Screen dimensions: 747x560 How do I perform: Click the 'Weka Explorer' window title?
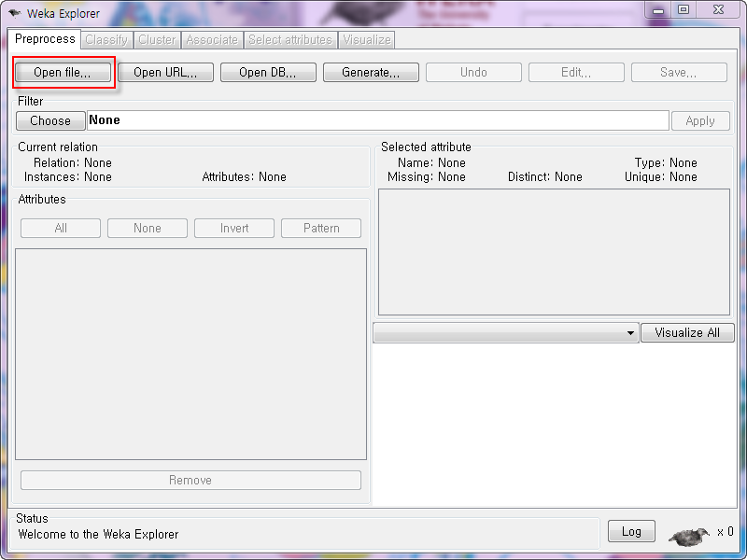[x=63, y=13]
